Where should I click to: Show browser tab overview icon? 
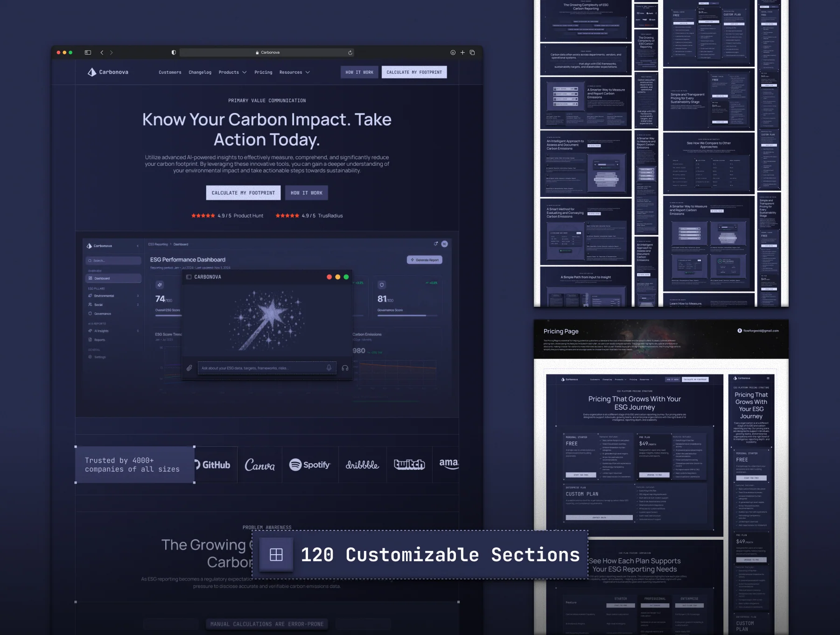pyautogui.click(x=472, y=52)
